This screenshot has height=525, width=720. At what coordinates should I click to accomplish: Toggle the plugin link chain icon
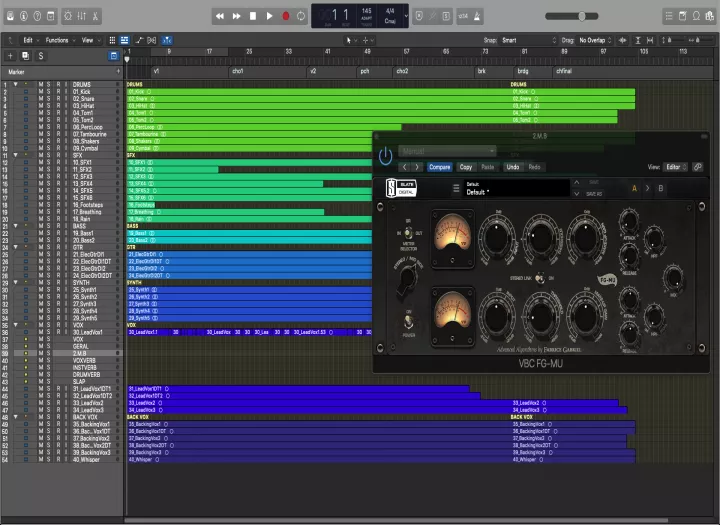pos(698,167)
